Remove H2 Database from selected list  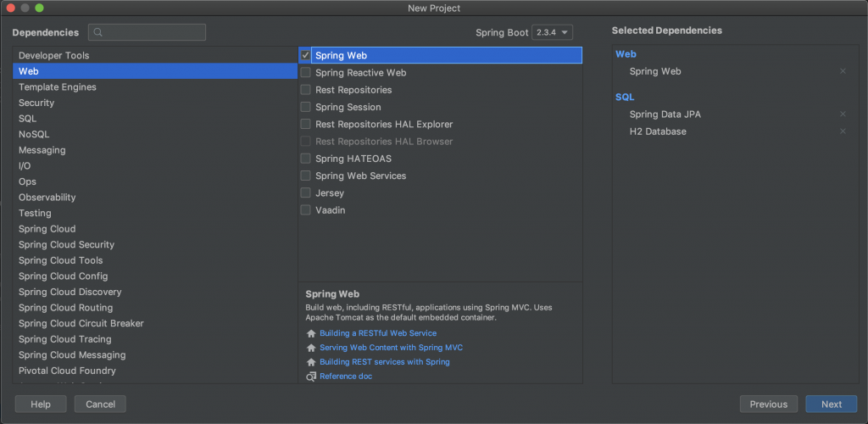point(843,131)
